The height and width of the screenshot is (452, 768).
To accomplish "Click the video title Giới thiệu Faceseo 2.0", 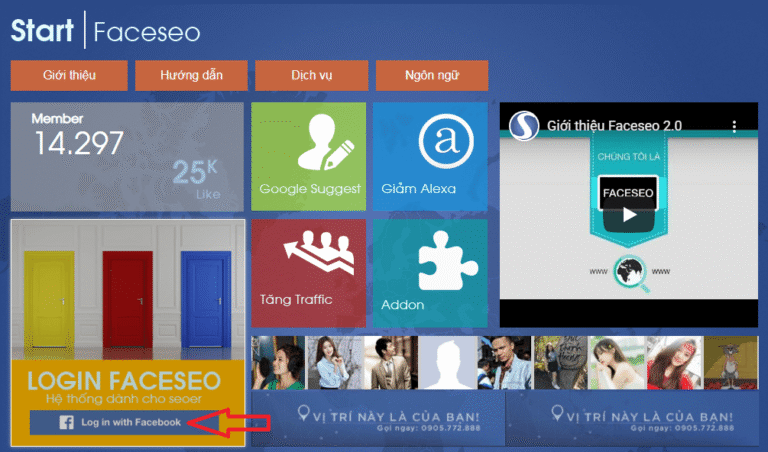I will click(x=614, y=126).
